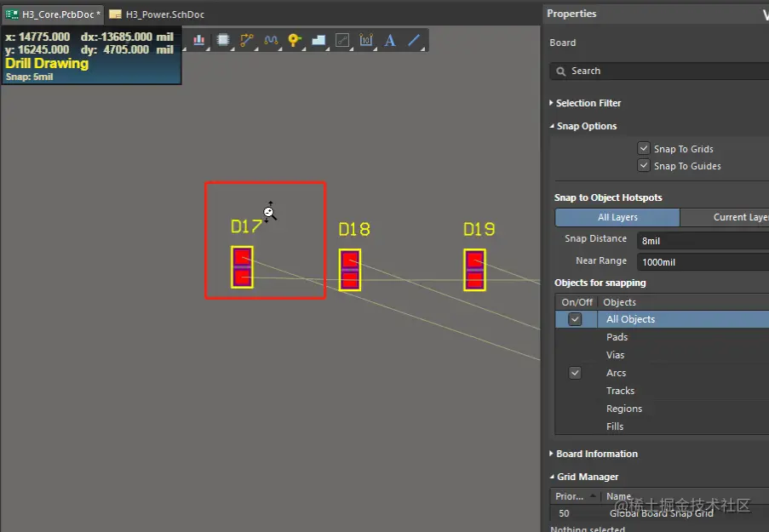Select the Current Layer hotspot button
The image size is (769, 532).
(725, 217)
